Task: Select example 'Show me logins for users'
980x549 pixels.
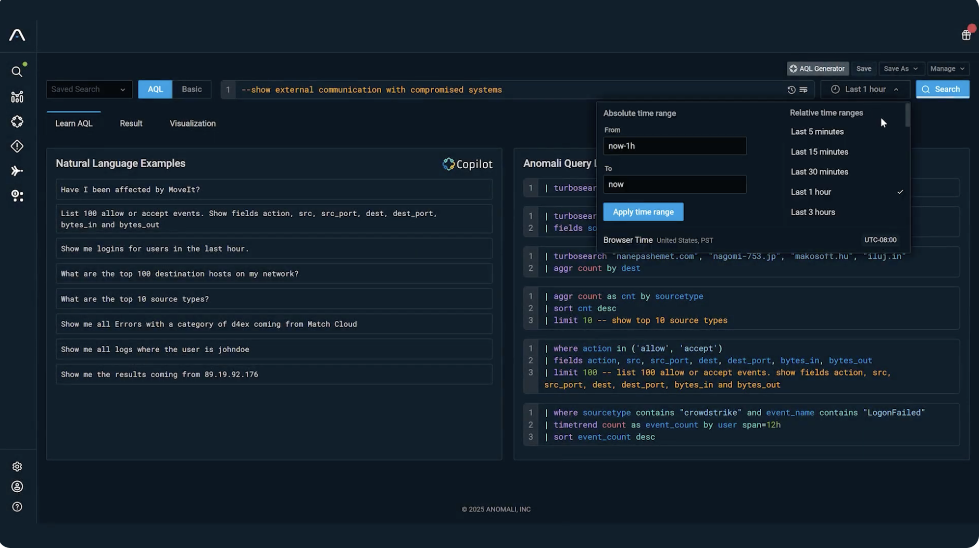Action: (274, 249)
